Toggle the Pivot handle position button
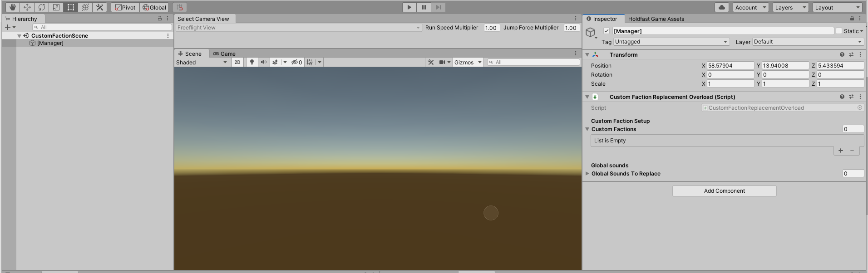This screenshot has height=273, width=868. click(x=125, y=7)
